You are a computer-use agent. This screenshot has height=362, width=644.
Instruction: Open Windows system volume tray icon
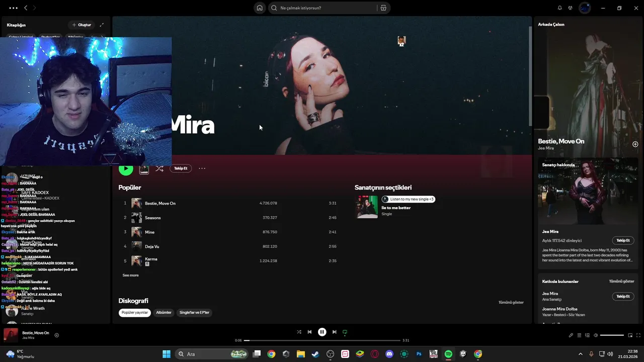pos(610,354)
